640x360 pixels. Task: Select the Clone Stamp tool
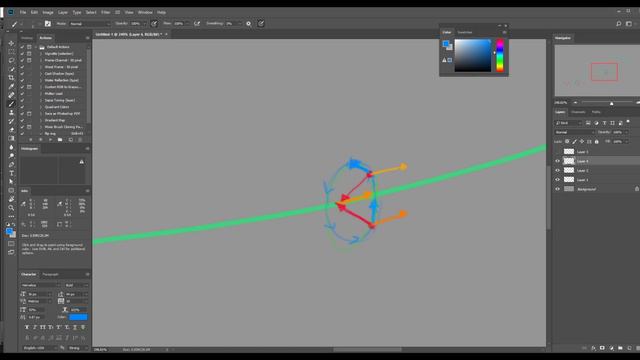[x=11, y=112]
